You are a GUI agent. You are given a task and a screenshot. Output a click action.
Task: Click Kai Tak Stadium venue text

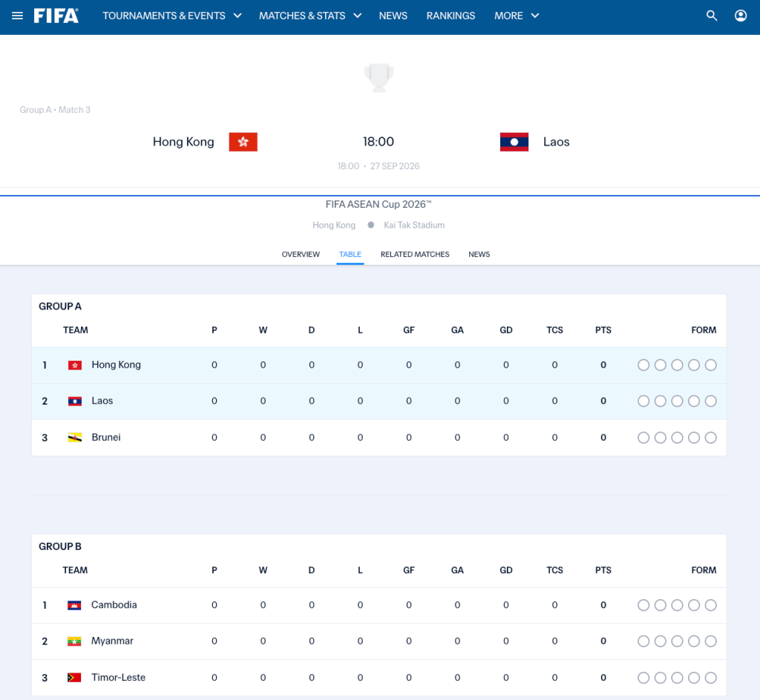[414, 225]
